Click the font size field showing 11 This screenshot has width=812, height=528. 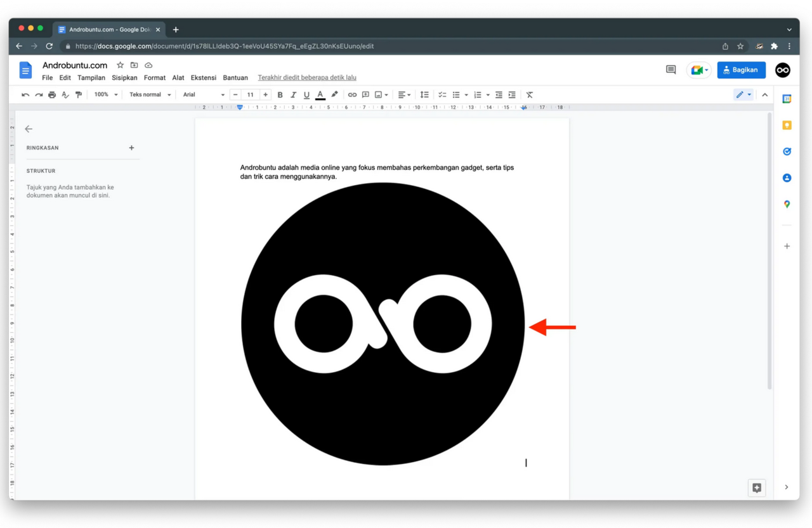click(251, 95)
